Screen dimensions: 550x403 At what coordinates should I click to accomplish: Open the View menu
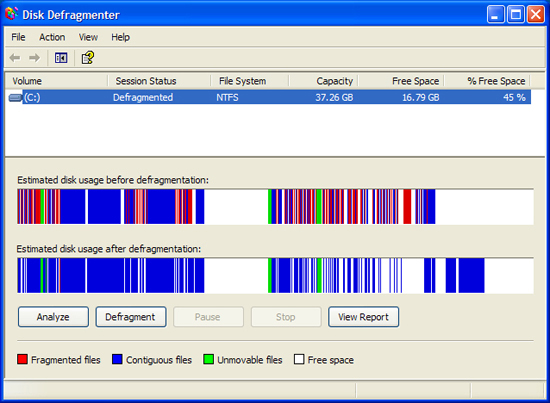point(88,37)
